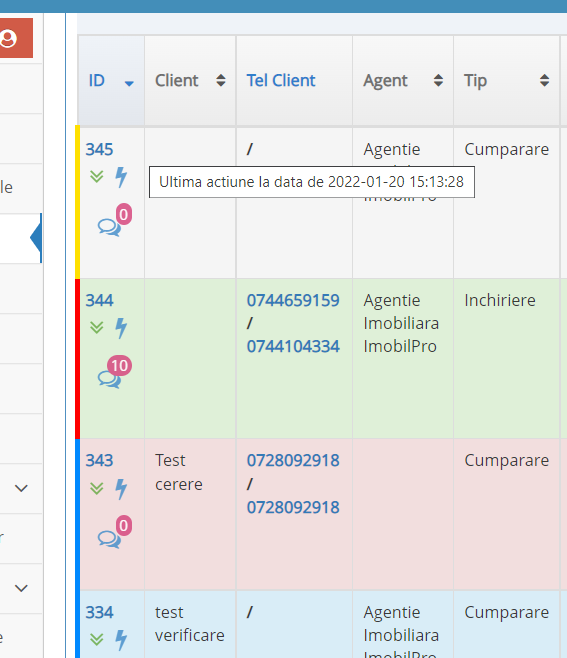Image resolution: width=567 pixels, height=658 pixels.
Task: Click blue sidebar collapse arrow
Action: click(x=36, y=238)
